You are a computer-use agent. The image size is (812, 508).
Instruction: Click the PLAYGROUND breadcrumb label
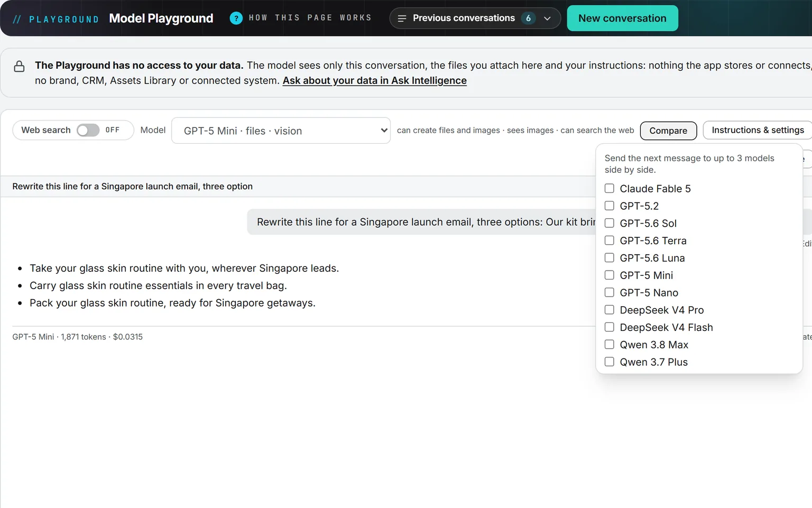click(x=63, y=20)
